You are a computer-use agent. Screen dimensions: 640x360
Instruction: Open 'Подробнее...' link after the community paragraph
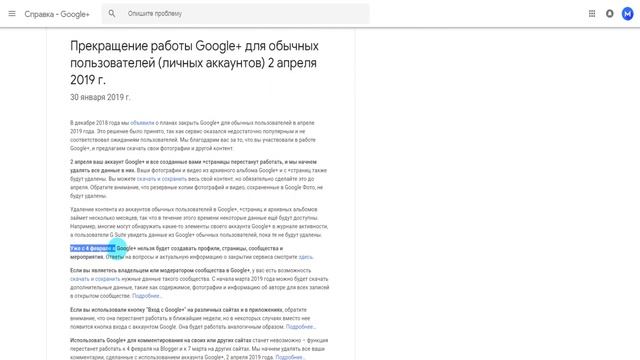coord(147,296)
